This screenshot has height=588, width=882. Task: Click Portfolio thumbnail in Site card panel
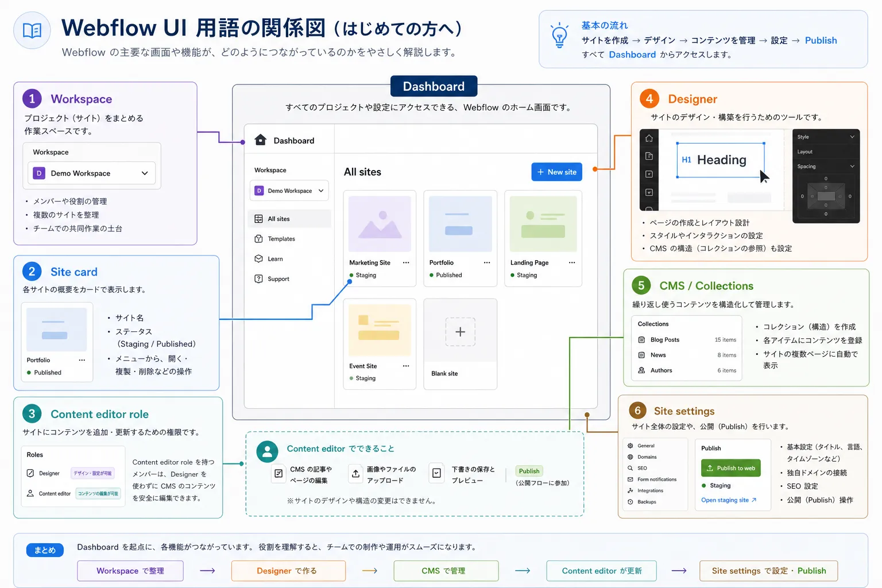pos(56,329)
